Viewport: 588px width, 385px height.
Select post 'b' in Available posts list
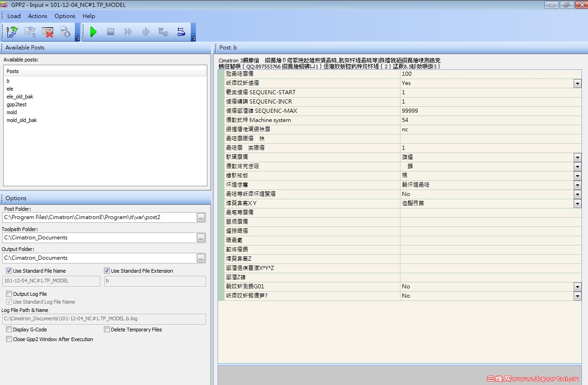(8, 81)
